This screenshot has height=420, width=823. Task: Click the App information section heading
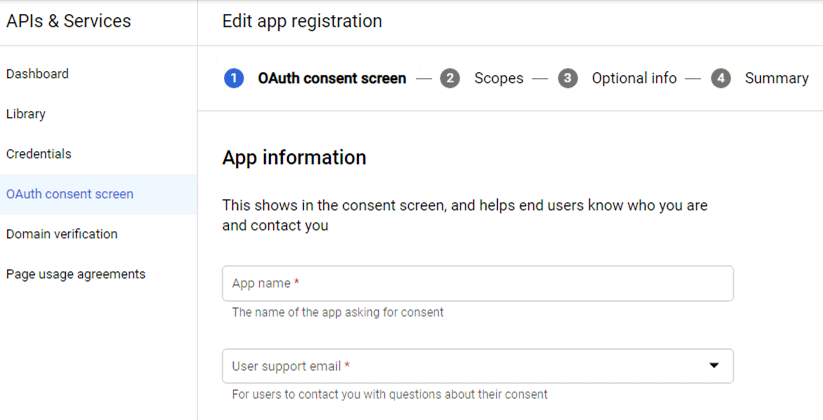click(294, 158)
